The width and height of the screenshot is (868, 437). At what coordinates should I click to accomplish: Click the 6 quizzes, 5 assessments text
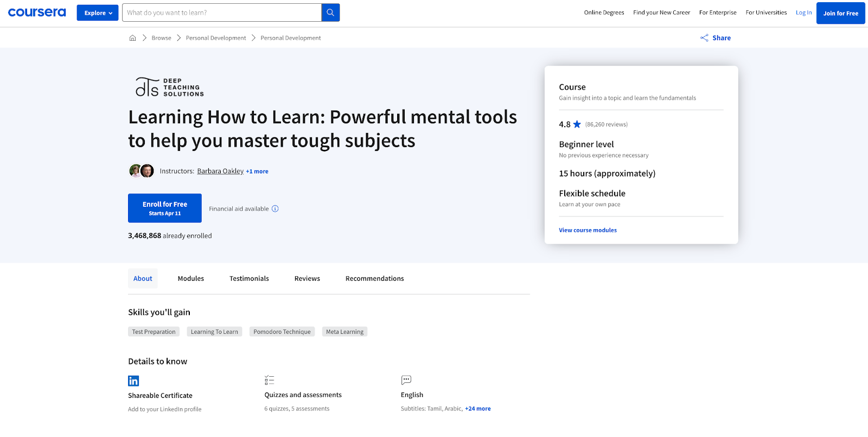297,409
